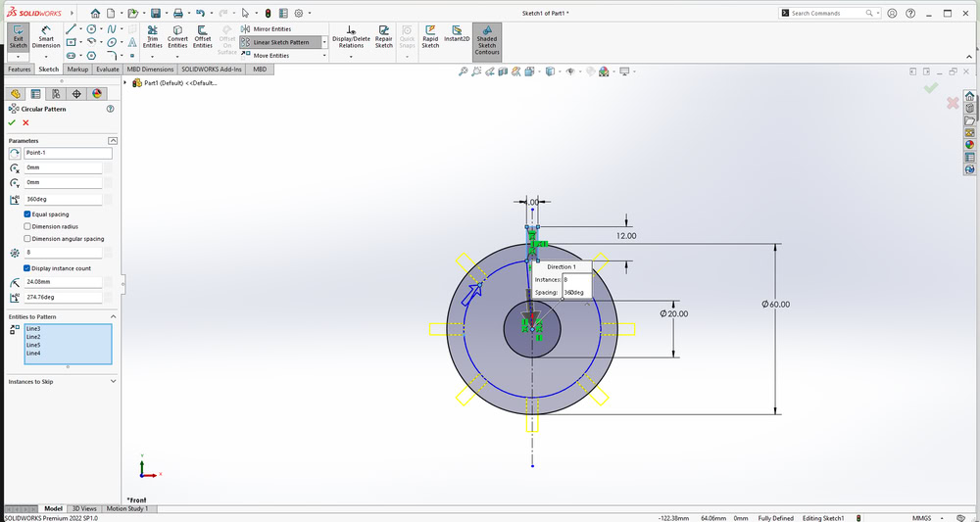The height and width of the screenshot is (522, 980).
Task: Switch to the SOLIDWORKS Add-Ins tab
Action: coord(212,70)
